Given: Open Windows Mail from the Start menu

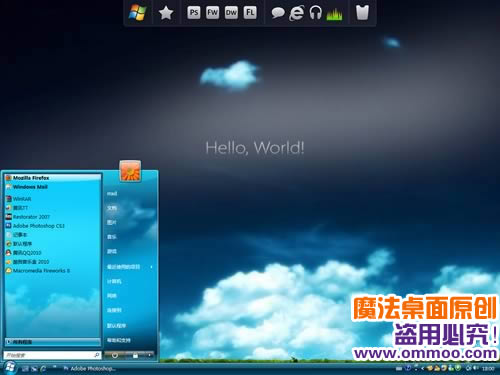Looking at the screenshot, I should (x=53, y=187).
